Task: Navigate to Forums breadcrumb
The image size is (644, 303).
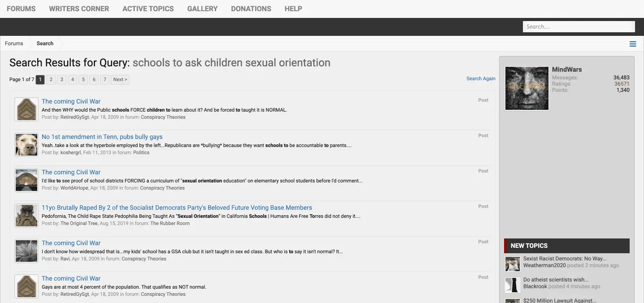Action: (14, 43)
